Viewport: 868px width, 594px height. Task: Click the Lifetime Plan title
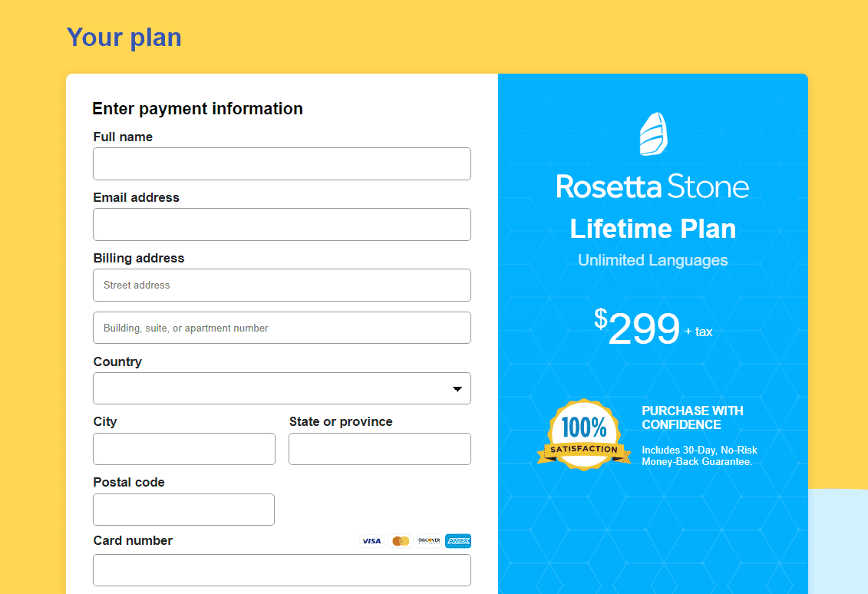pyautogui.click(x=652, y=229)
